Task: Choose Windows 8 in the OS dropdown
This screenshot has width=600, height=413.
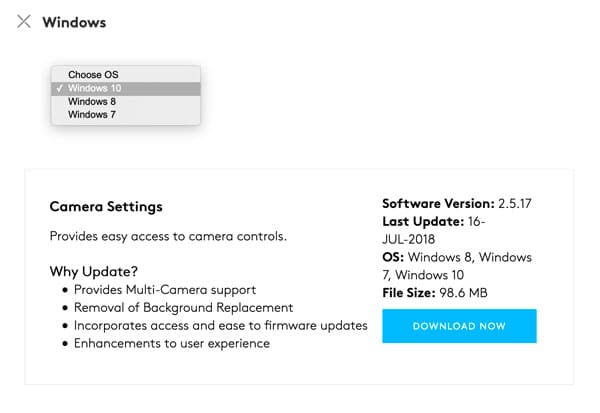Action: [92, 101]
